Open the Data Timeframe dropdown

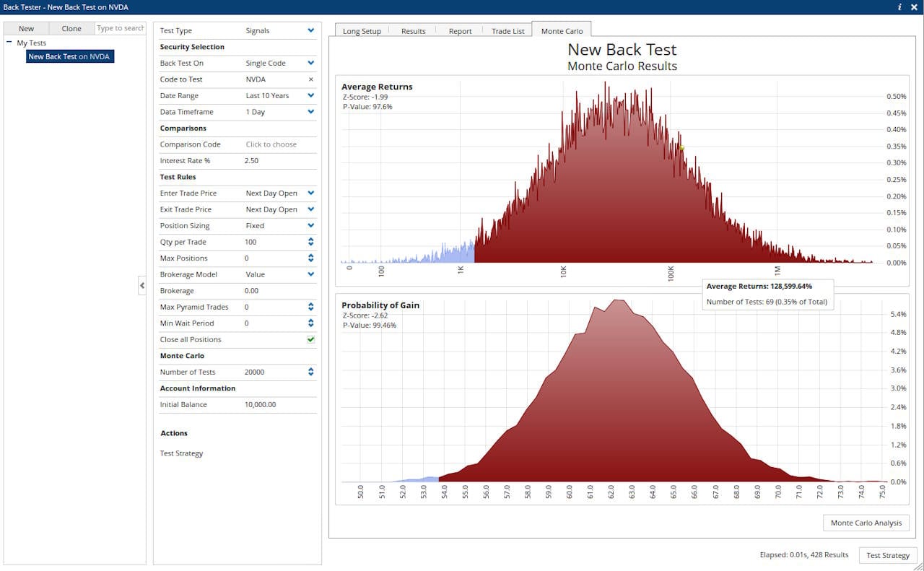[x=311, y=112]
